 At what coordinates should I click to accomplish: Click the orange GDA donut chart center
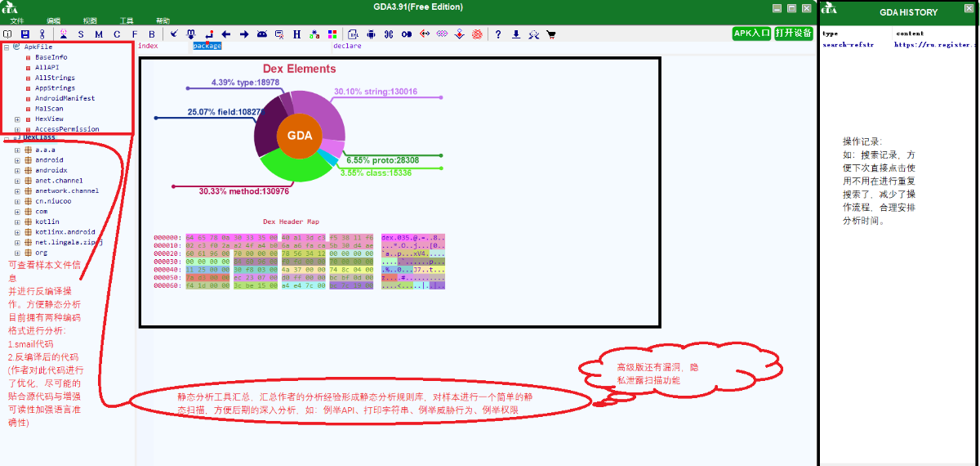coord(300,135)
